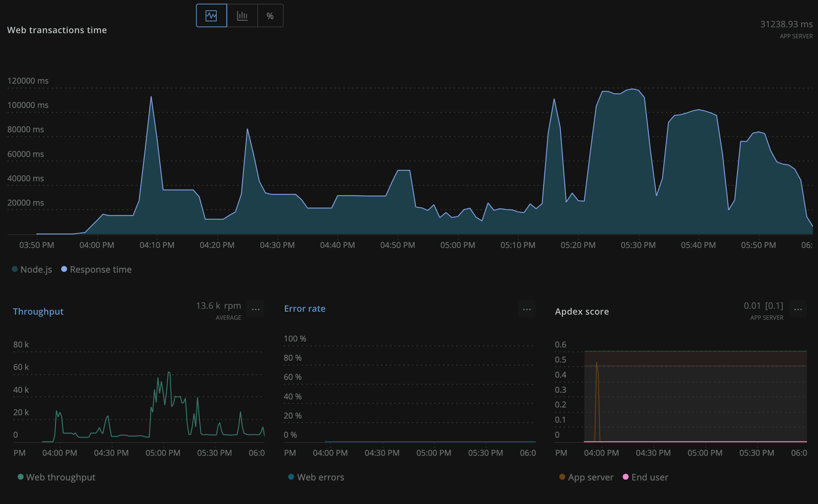Click the 60000 ms axis label
The height and width of the screenshot is (504, 818).
(26, 154)
